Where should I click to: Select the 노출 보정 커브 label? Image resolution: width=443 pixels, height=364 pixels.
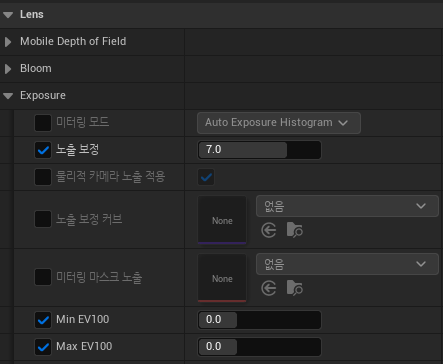[x=89, y=219]
